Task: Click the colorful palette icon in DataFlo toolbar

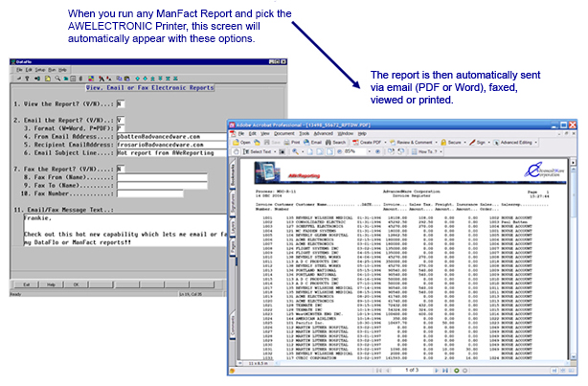Action: point(91,79)
